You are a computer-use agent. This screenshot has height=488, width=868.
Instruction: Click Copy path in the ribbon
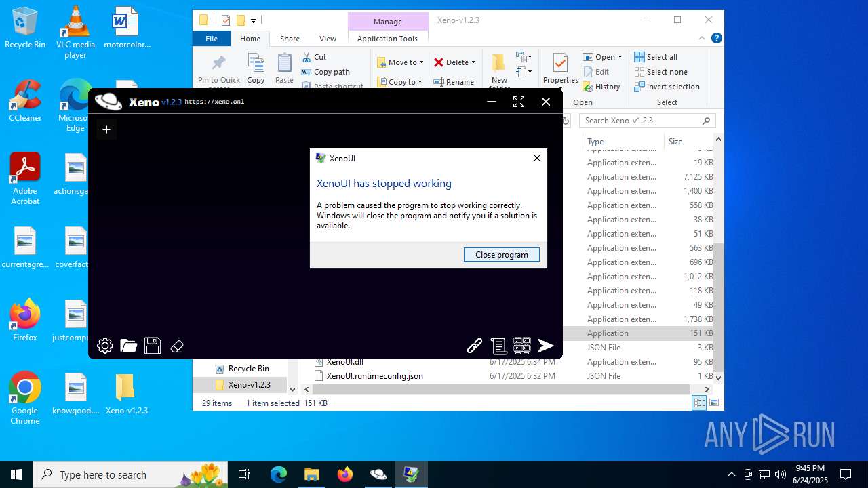coord(325,72)
